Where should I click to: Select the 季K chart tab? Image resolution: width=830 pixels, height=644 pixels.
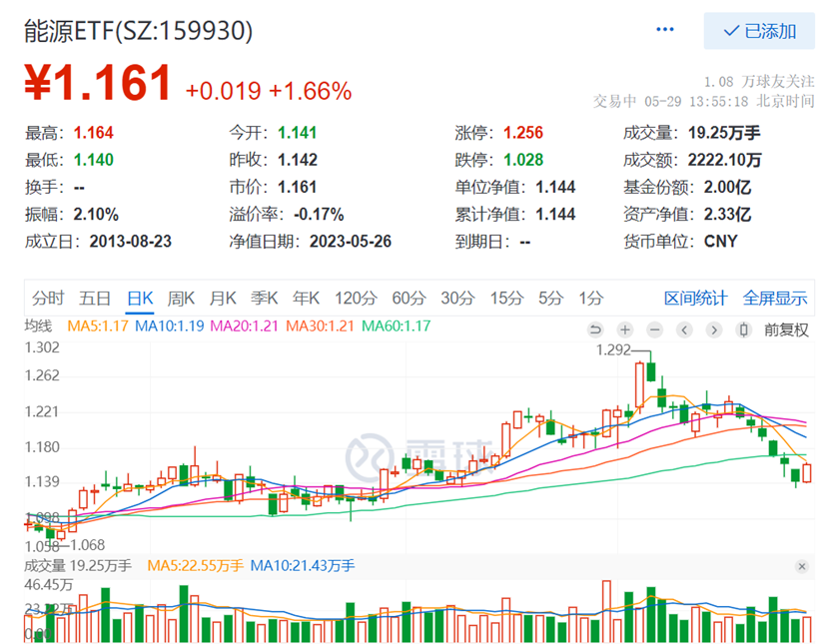[x=264, y=299]
